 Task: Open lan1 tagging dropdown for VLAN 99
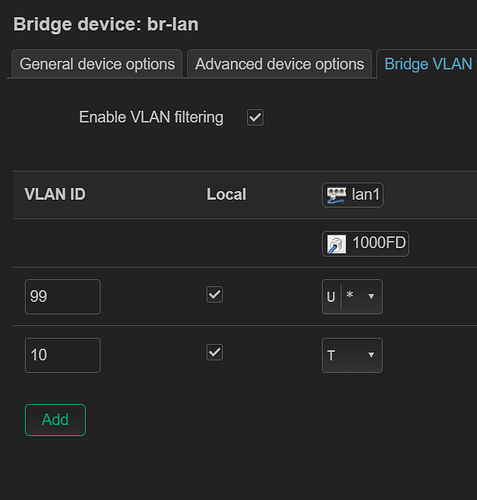point(352,297)
